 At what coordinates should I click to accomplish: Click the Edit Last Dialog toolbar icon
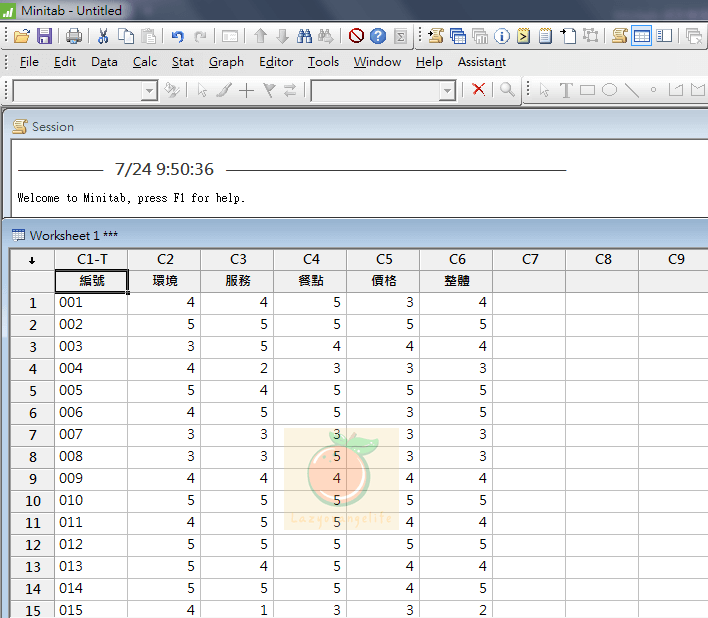230,36
